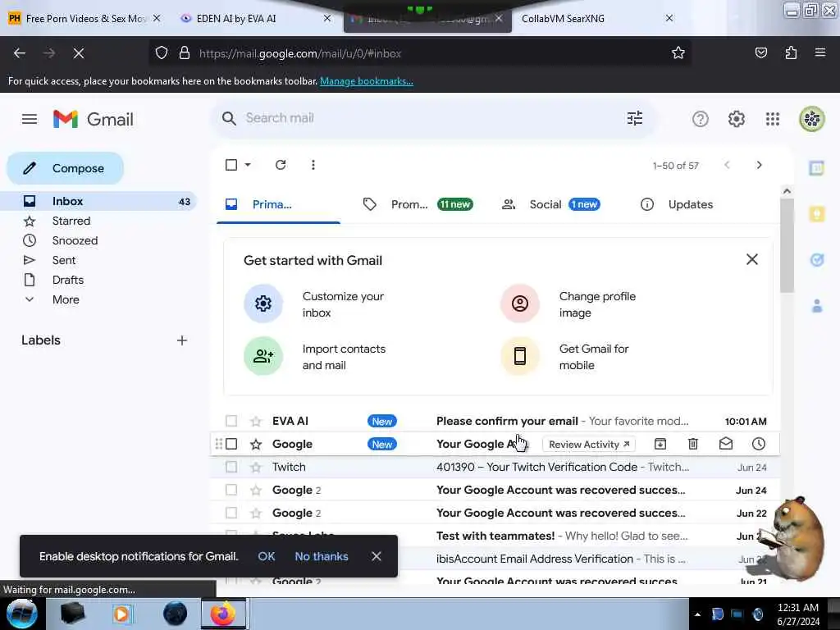This screenshot has width=840, height=630.
Task: Stop loading the page in Firefox
Action: coord(78,53)
